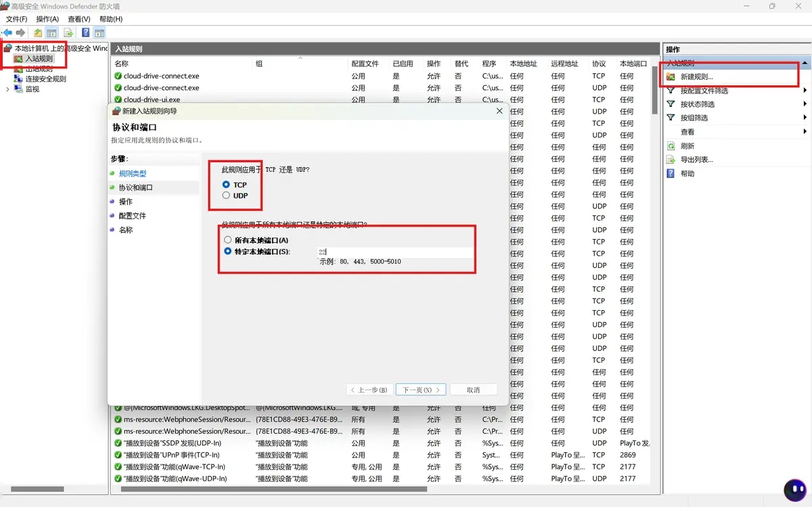Click the toolbar Forward arrow icon
812x507 pixels.
click(21, 32)
